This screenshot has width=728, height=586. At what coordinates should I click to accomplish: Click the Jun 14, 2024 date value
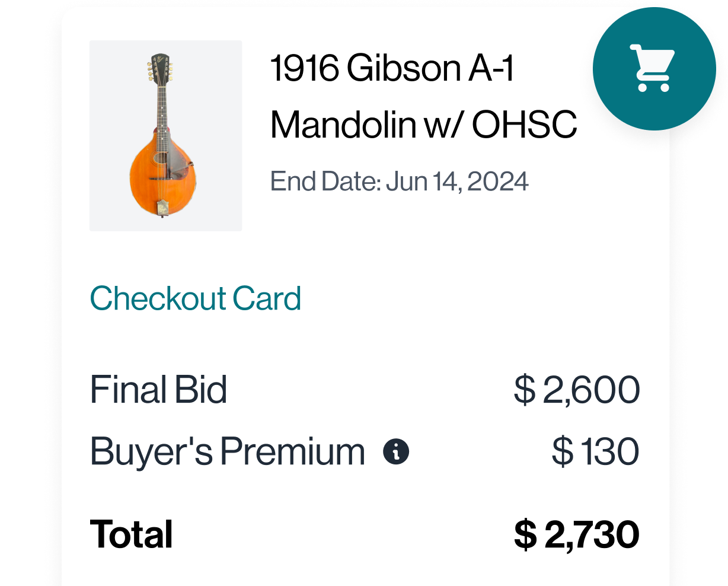tap(457, 181)
